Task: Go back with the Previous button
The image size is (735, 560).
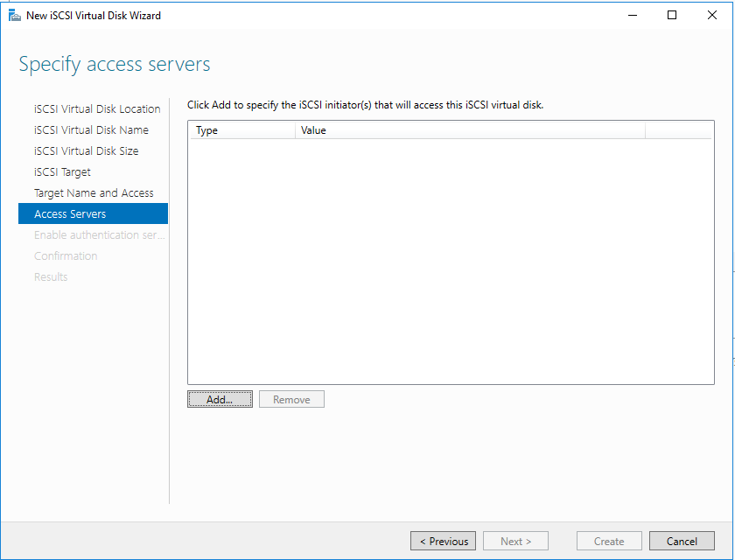Action: (x=444, y=542)
